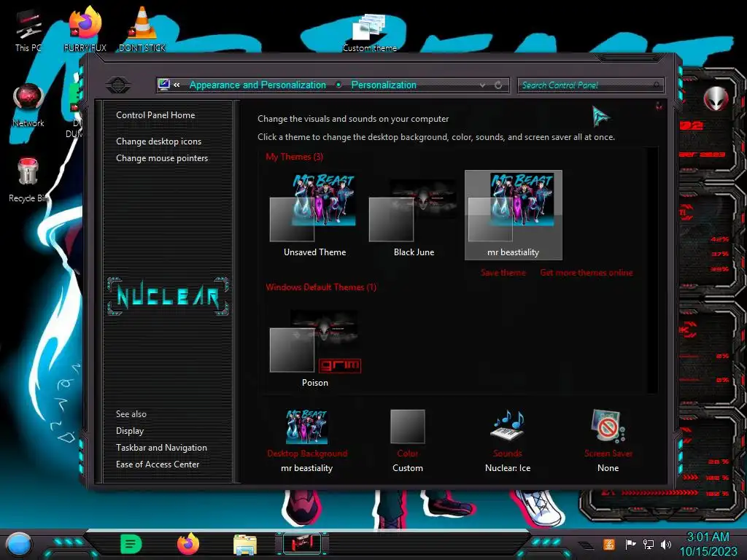This screenshot has height=560, width=747.
Task: Click the Save theme link
Action: [503, 273]
